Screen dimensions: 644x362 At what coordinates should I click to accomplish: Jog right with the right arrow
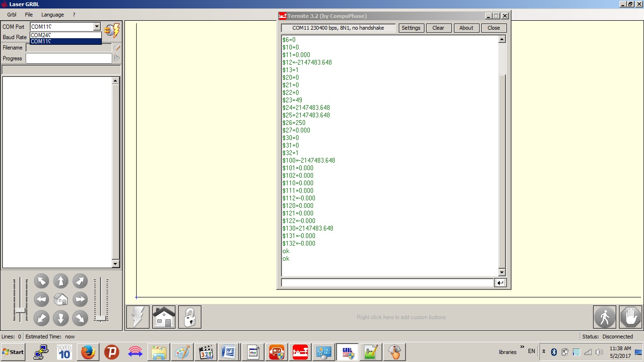(80, 299)
